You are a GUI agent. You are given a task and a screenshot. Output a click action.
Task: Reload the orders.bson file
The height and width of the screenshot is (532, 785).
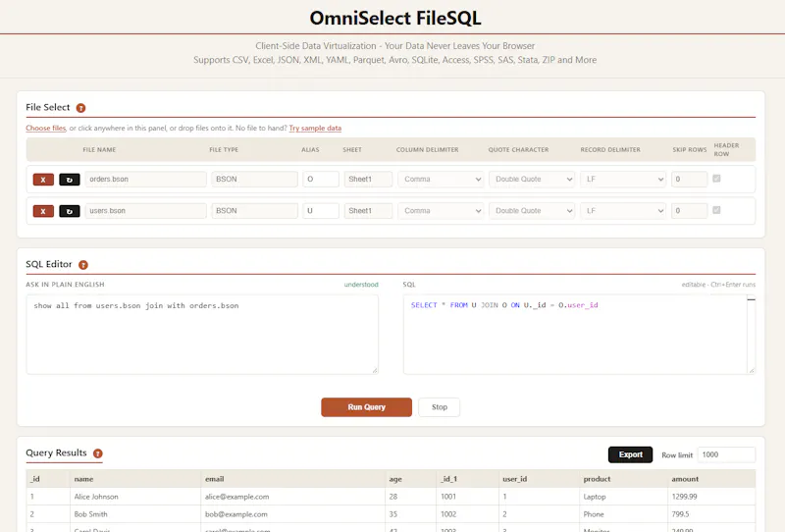point(69,180)
